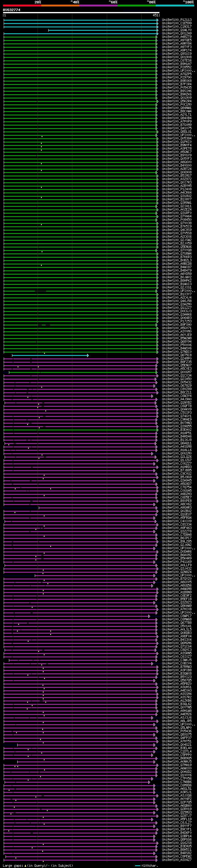Screen dimensions: 197x868
Task: Select label UniRef100_A3X4Z7
Action: pyautogui.click(x=177, y=860)
